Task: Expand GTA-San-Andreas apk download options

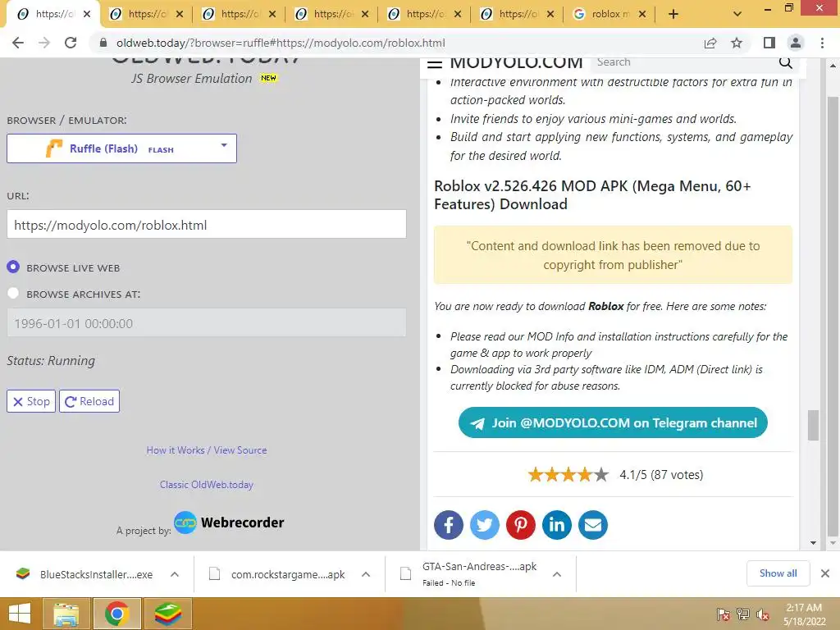Action: point(557,574)
